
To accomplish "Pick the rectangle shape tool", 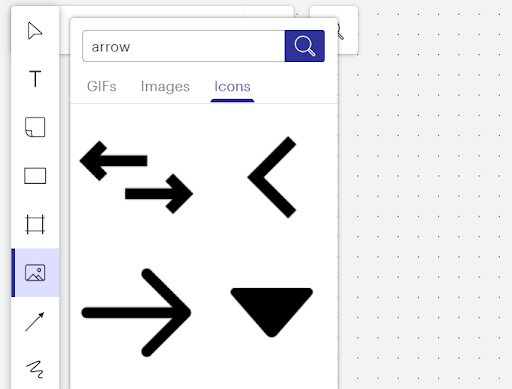I will (35, 176).
